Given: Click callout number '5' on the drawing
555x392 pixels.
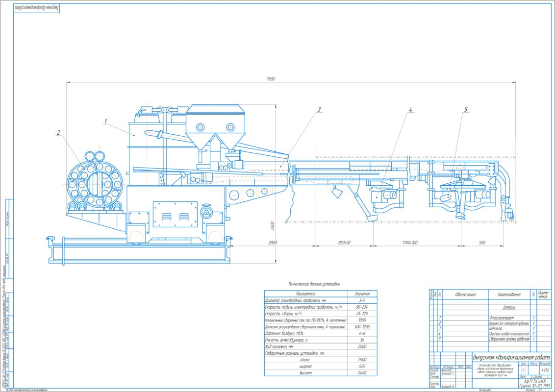Looking at the screenshot, I should (465, 110).
